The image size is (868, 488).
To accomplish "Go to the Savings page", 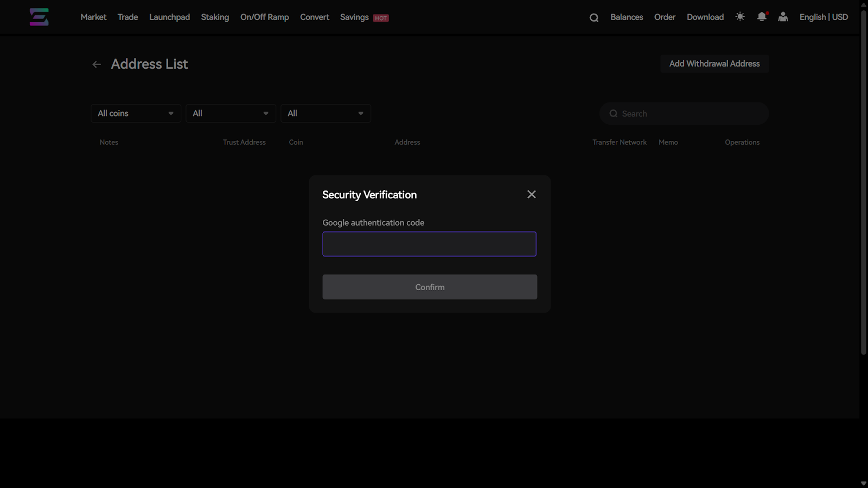I will point(354,17).
